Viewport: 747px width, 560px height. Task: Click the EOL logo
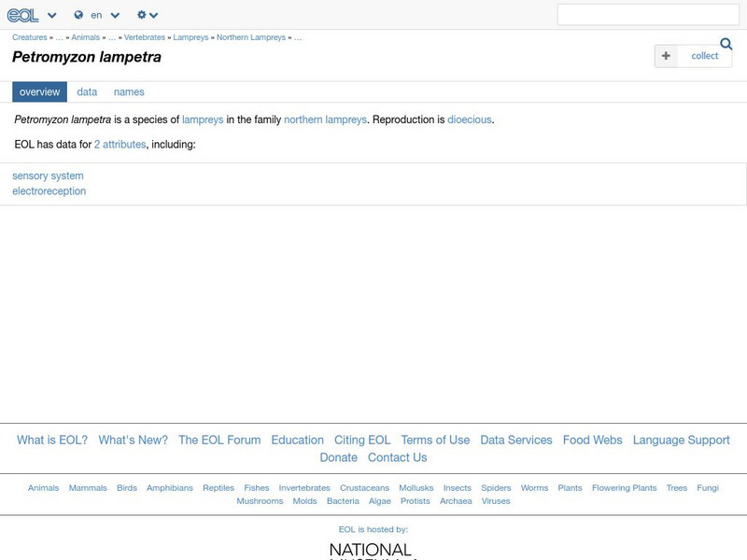click(x=22, y=15)
